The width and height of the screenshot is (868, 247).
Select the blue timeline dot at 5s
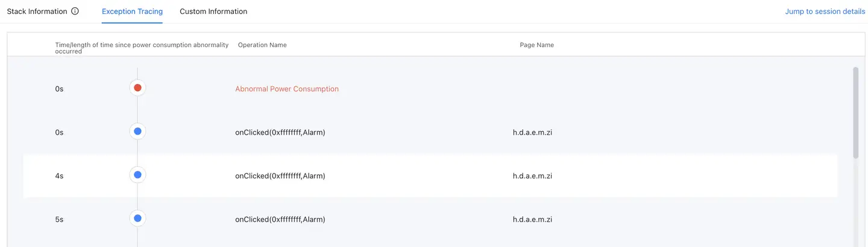[137, 219]
